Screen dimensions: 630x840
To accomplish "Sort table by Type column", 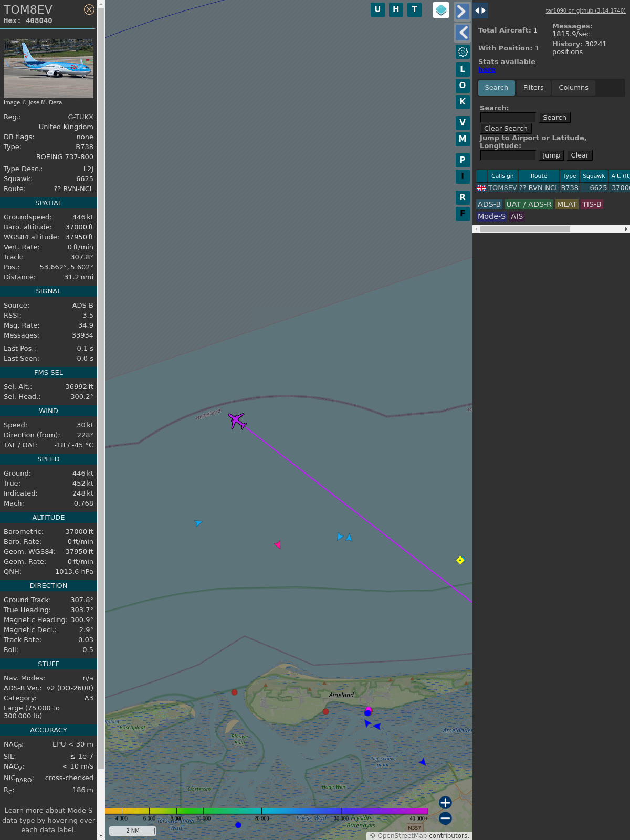I will [570, 176].
